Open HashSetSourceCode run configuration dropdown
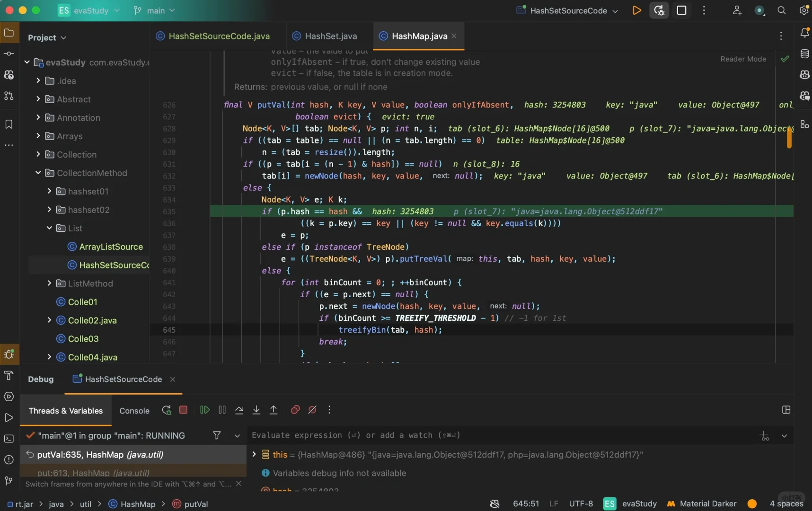 point(568,10)
